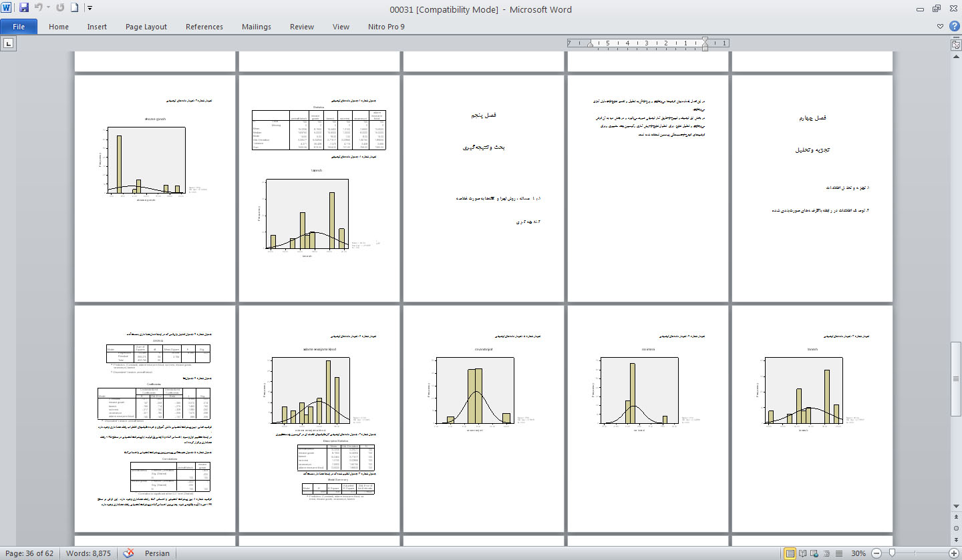The width and height of the screenshot is (962, 560).
Task: Toggle the ruler display button
Action: (955, 44)
